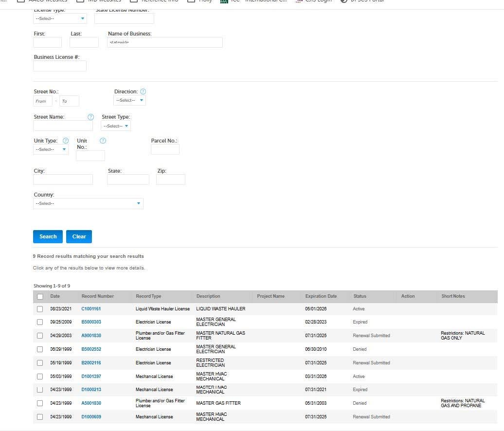Image resolution: width=504 pixels, height=431 pixels.
Task: Open record link B2002116
Action: (91, 363)
